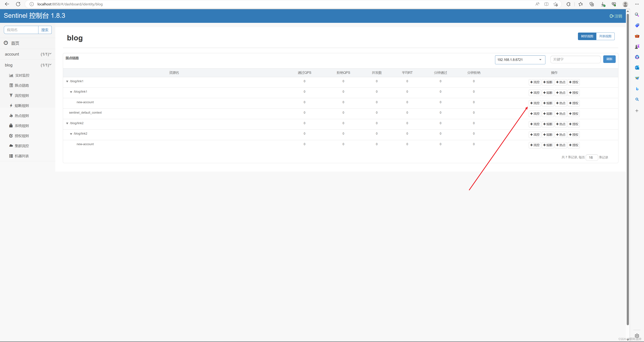Click the 系统规则 lock icon
Image resolution: width=644 pixels, height=342 pixels.
(11, 126)
